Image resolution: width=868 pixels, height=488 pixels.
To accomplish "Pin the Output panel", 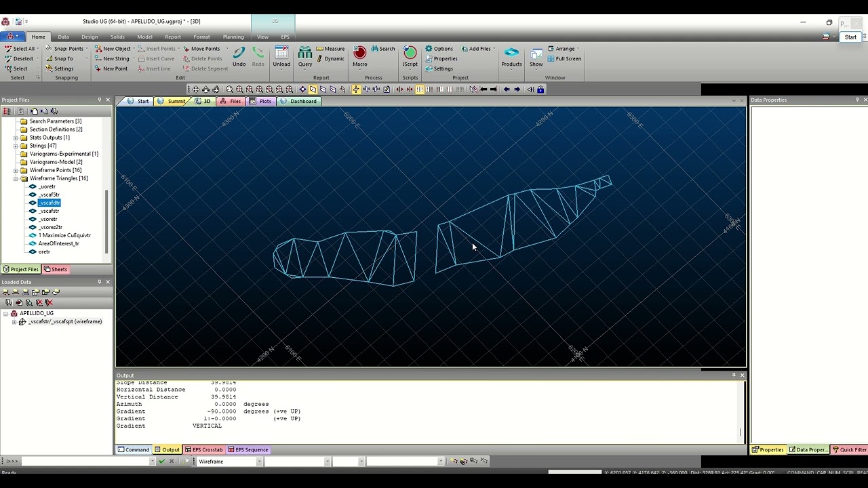I will tap(733, 375).
